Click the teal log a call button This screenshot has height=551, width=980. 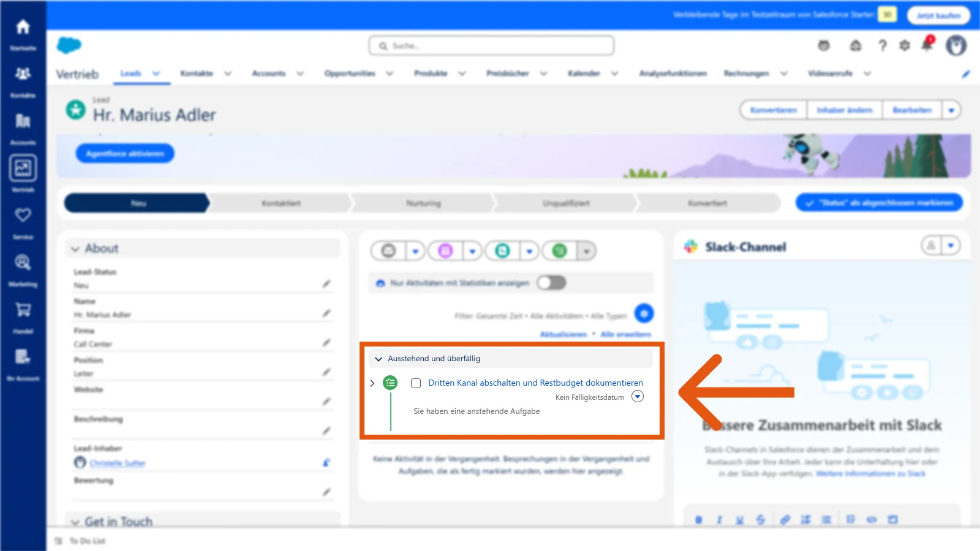click(x=502, y=251)
